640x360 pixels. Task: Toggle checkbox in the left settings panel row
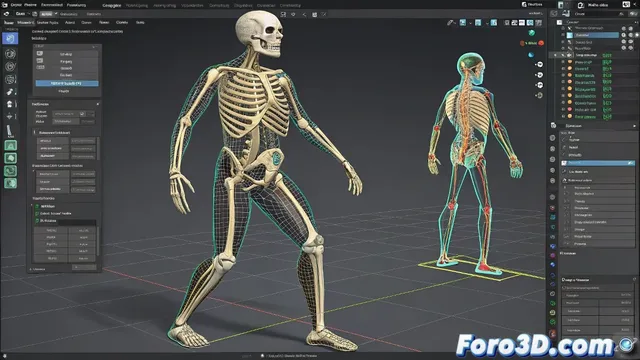click(82, 113)
